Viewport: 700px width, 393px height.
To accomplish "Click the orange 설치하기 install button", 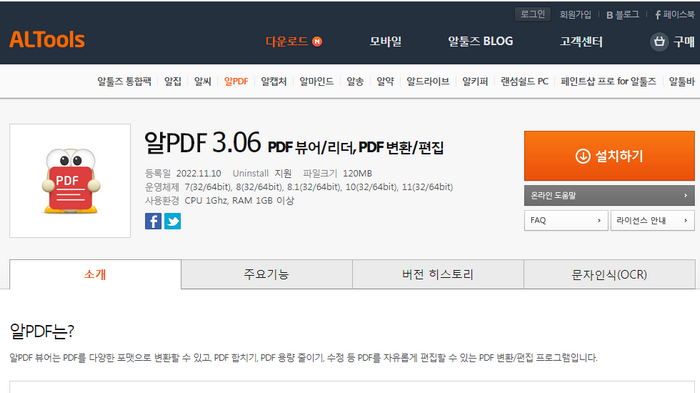I will coord(609,156).
